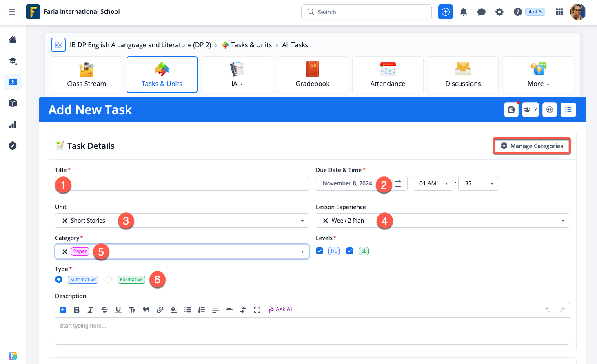This screenshot has height=364, width=597.
Task: Select the Formative type radio button
Action: pos(108,280)
